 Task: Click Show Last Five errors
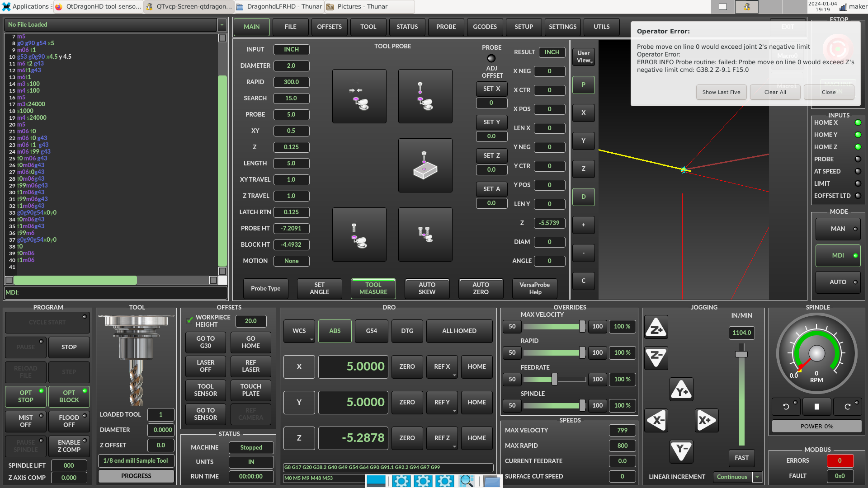[722, 92]
